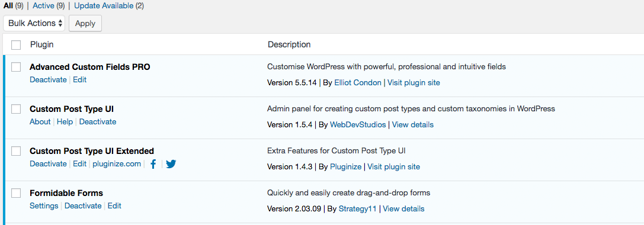Visit plugin site for CPT UI Extended
The image size is (644, 225).
(393, 167)
